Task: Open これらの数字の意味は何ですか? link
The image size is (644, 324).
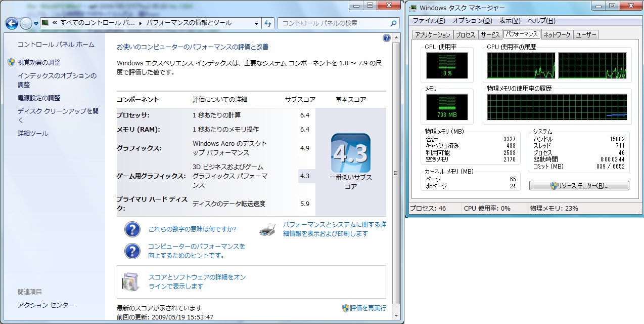Action: coord(192,229)
